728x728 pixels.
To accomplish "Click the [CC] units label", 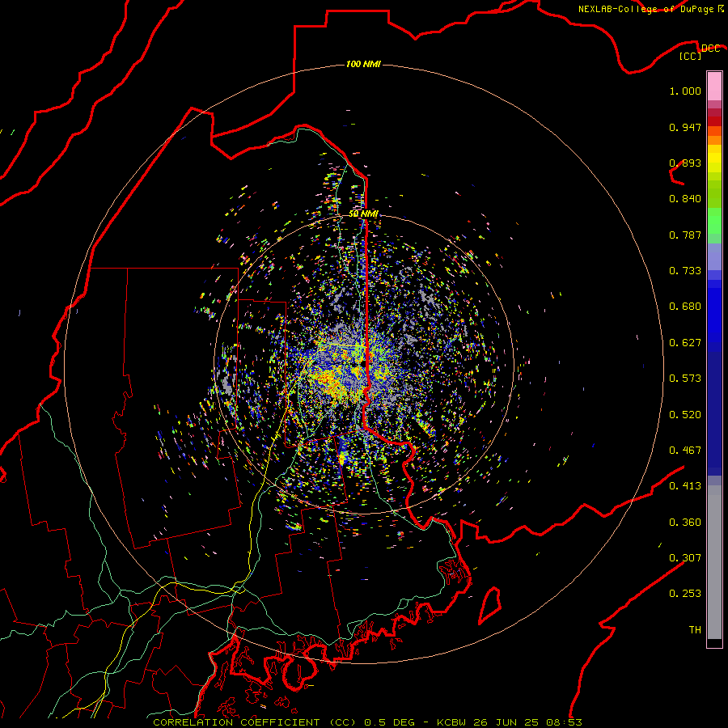I will point(691,56).
